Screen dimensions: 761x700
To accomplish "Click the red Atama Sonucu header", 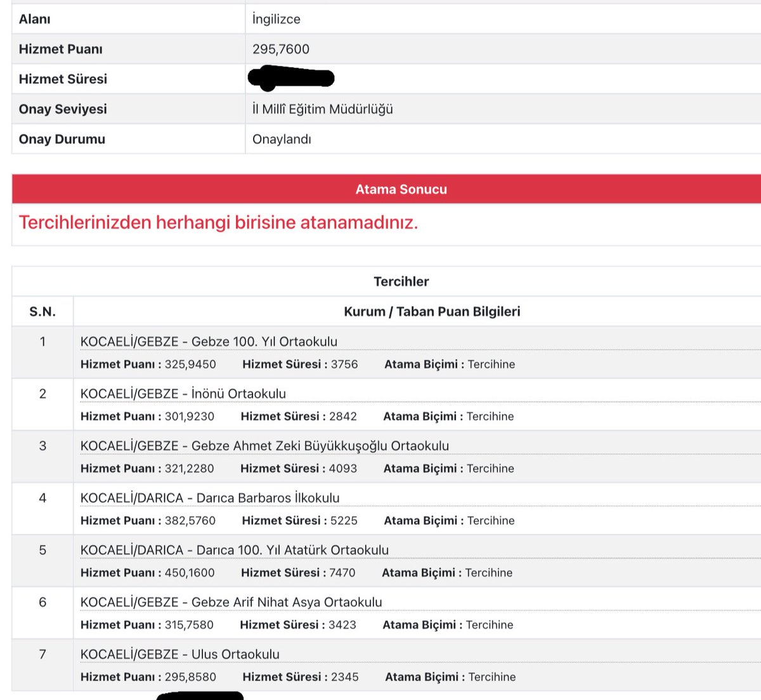I will click(386, 189).
